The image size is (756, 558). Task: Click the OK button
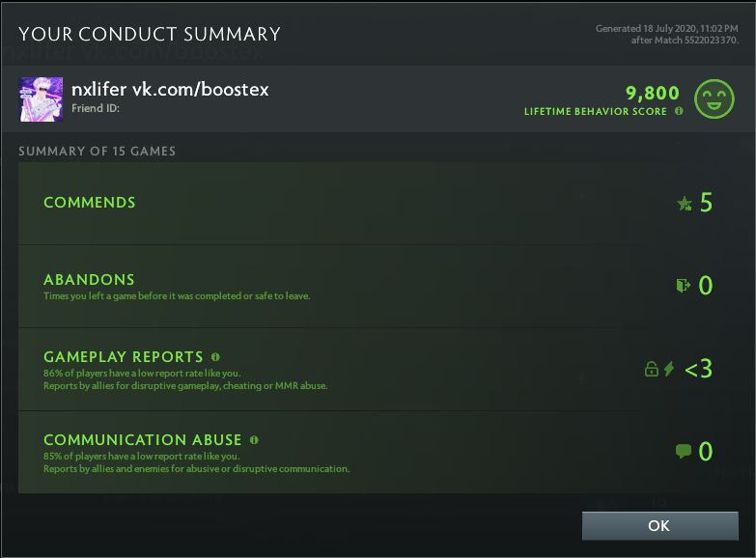coord(659,526)
